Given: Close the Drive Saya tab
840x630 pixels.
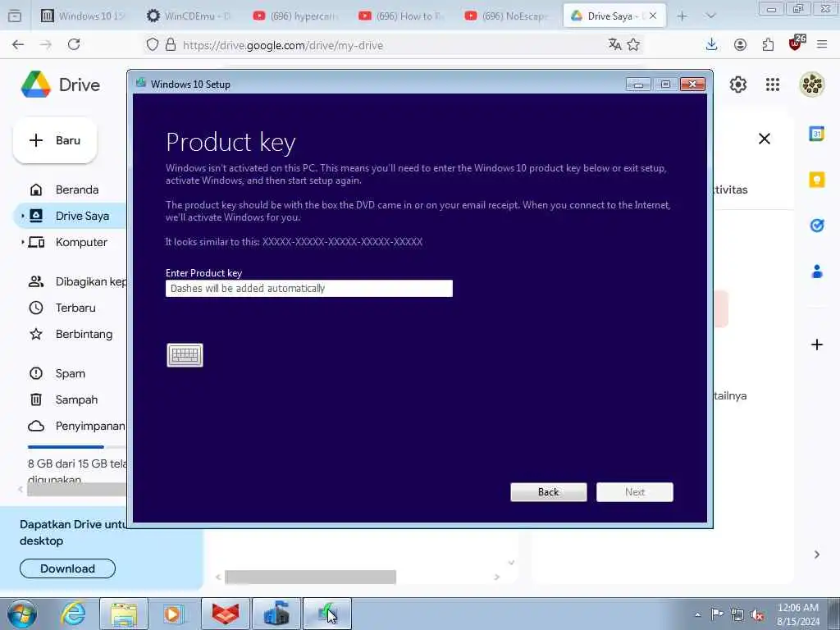Looking at the screenshot, I should click(x=653, y=16).
